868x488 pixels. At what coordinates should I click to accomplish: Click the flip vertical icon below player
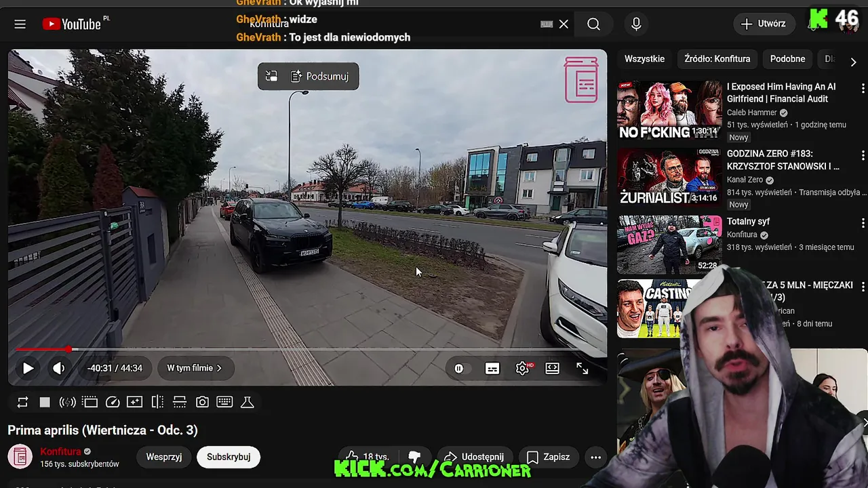(x=180, y=402)
